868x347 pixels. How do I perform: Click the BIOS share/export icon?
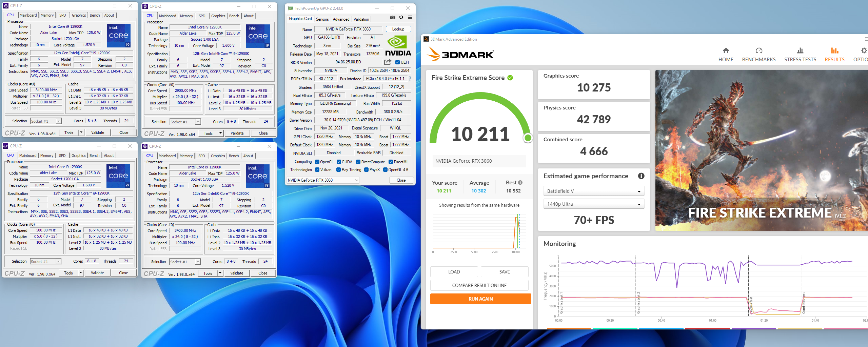click(x=388, y=62)
